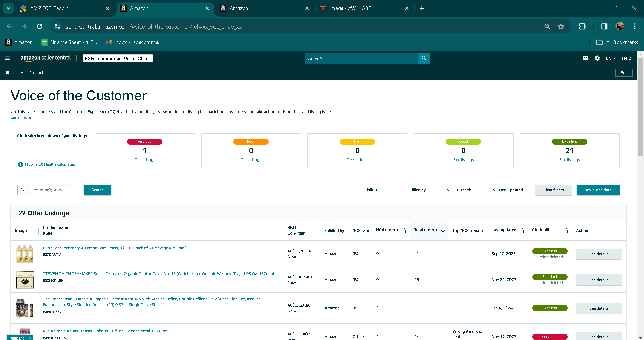Open the Finance Sheet bookmark
Viewport: 644px width, 340px height.
pos(69,42)
